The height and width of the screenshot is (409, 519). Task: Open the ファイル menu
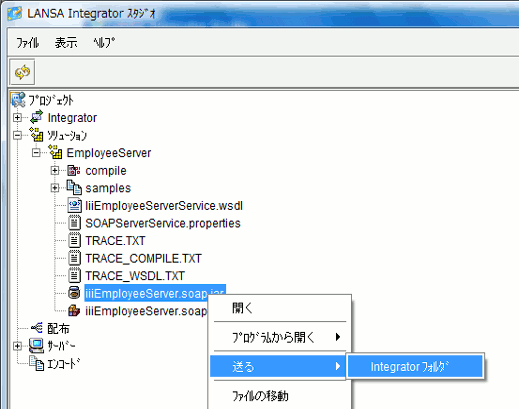click(28, 43)
